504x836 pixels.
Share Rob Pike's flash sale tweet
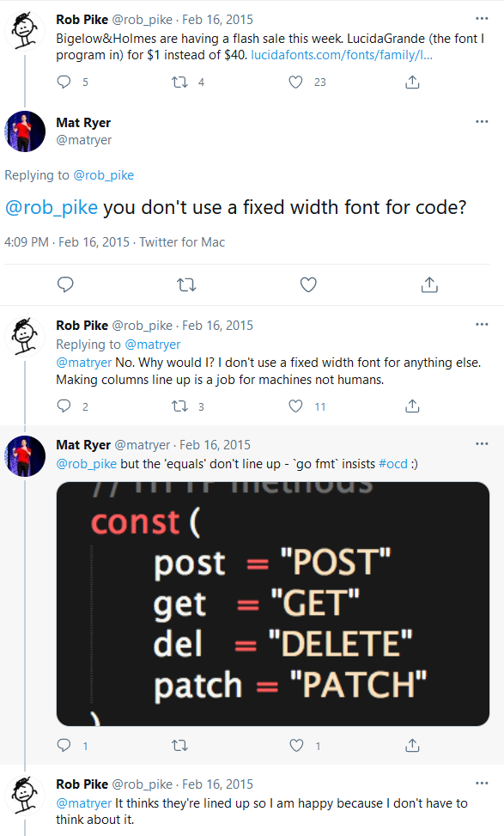(412, 82)
